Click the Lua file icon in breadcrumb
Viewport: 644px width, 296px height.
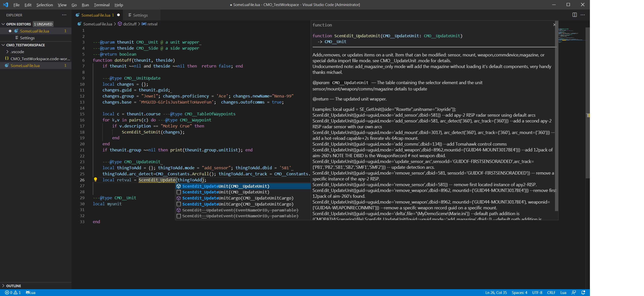[x=79, y=24]
